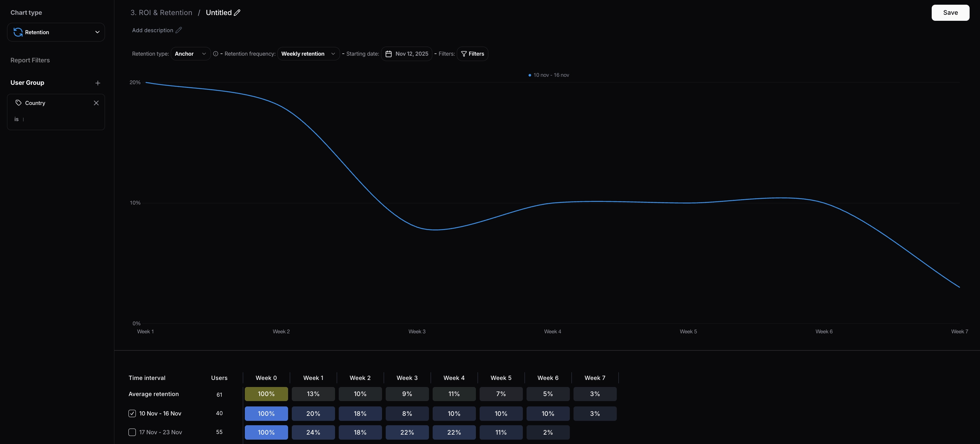Click the Time interval column header
The image size is (980, 444).
click(x=147, y=378)
